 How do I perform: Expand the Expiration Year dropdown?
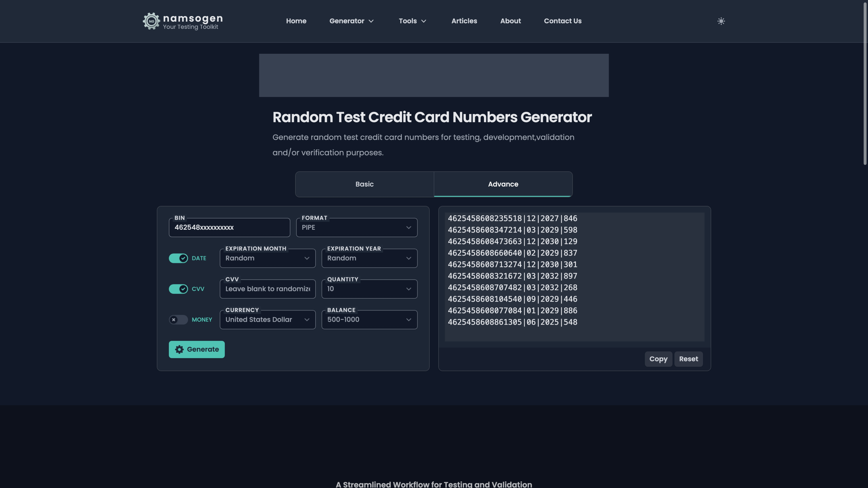point(369,258)
